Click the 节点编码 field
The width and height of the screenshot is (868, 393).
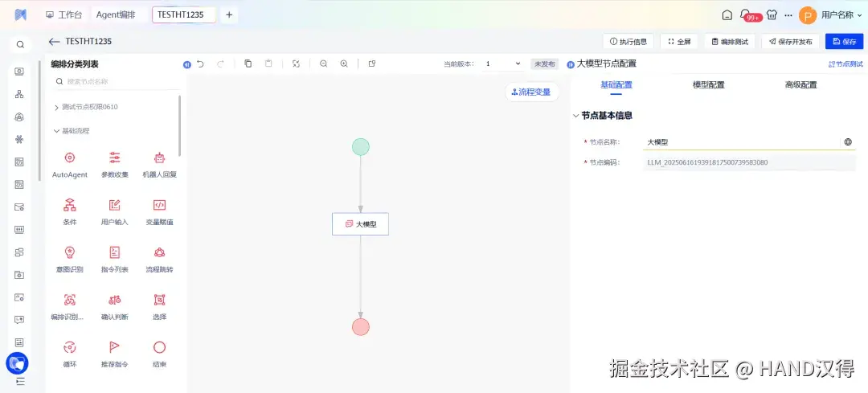[x=749, y=162]
